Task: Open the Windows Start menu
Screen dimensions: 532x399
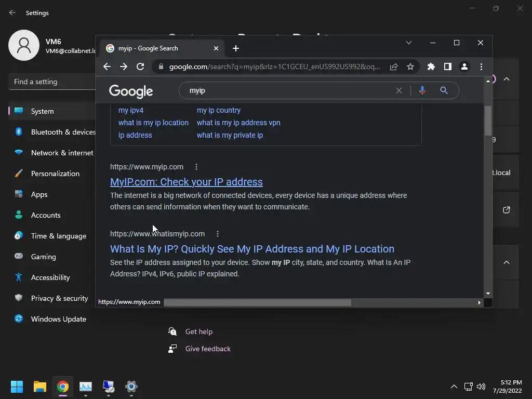Action: click(x=17, y=387)
